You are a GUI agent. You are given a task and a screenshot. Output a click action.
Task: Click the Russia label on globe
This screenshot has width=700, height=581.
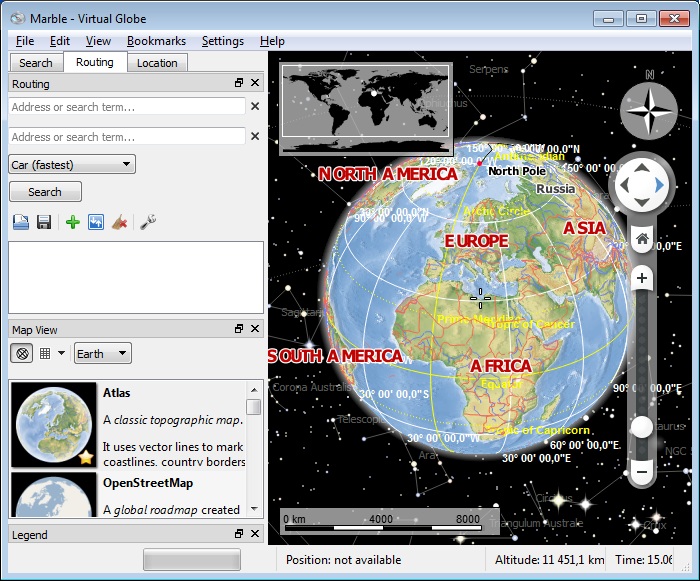pyautogui.click(x=555, y=189)
